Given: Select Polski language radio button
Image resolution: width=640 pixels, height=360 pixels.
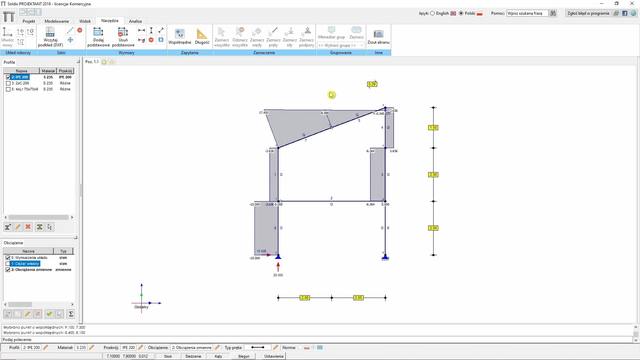Looking at the screenshot, I should tap(461, 13).
